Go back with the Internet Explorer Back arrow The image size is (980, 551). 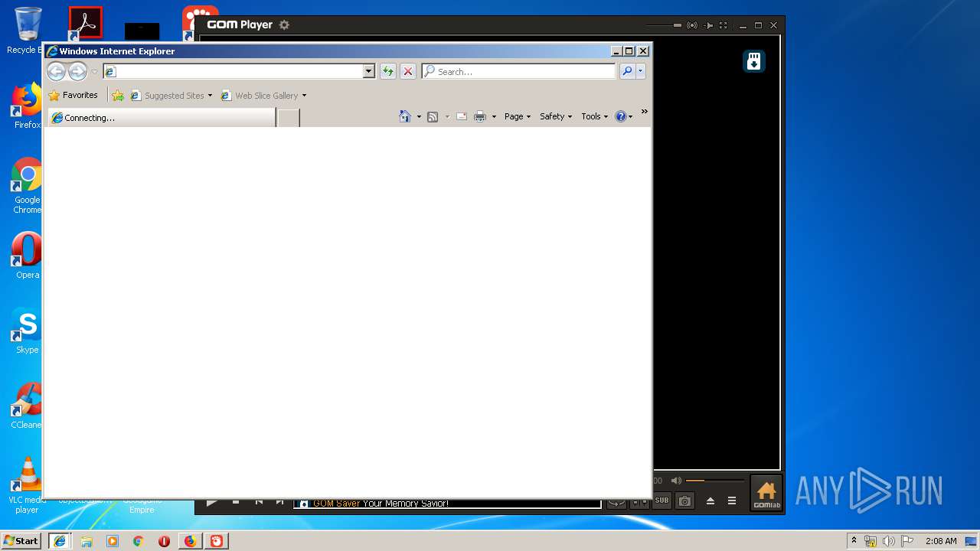tap(56, 72)
